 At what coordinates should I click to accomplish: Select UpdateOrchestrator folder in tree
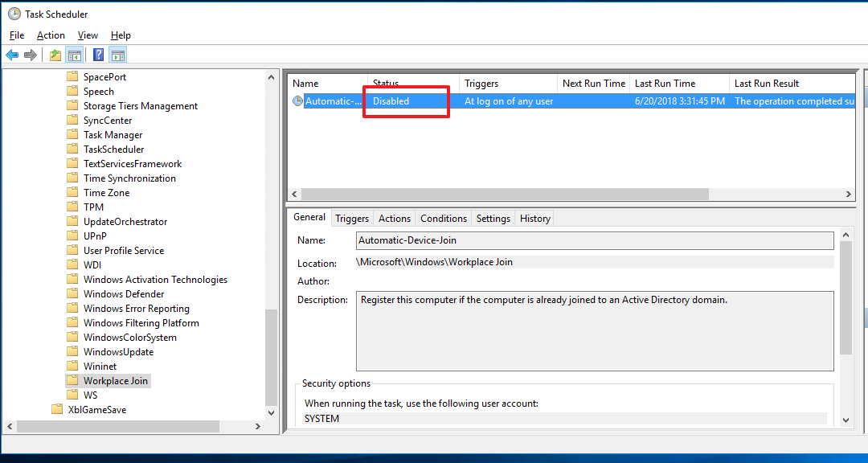pos(125,221)
